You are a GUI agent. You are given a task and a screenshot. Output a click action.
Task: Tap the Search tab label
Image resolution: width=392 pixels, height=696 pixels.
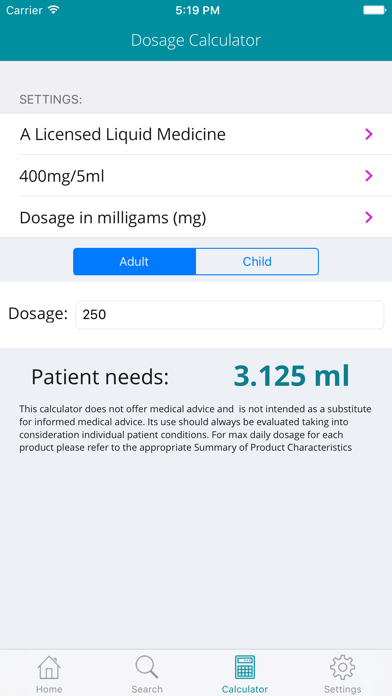(x=147, y=689)
